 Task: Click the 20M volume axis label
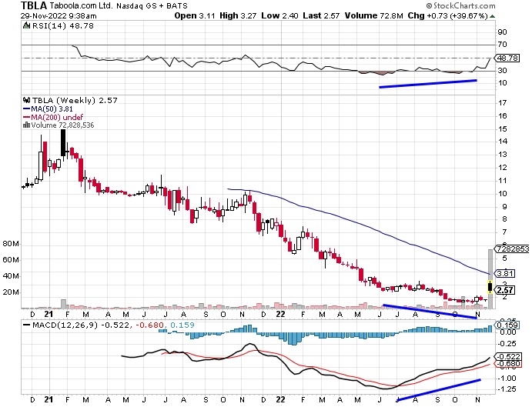(x=11, y=292)
